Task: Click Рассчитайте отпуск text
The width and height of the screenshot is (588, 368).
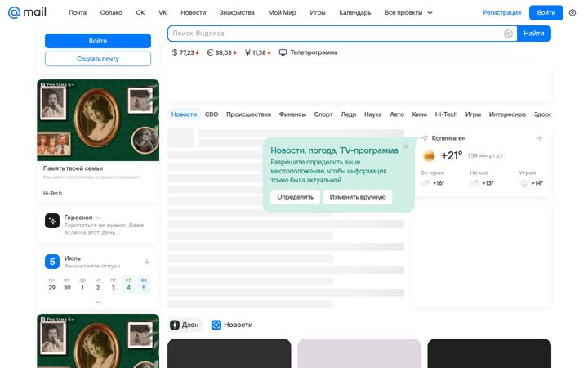Action: (x=92, y=266)
